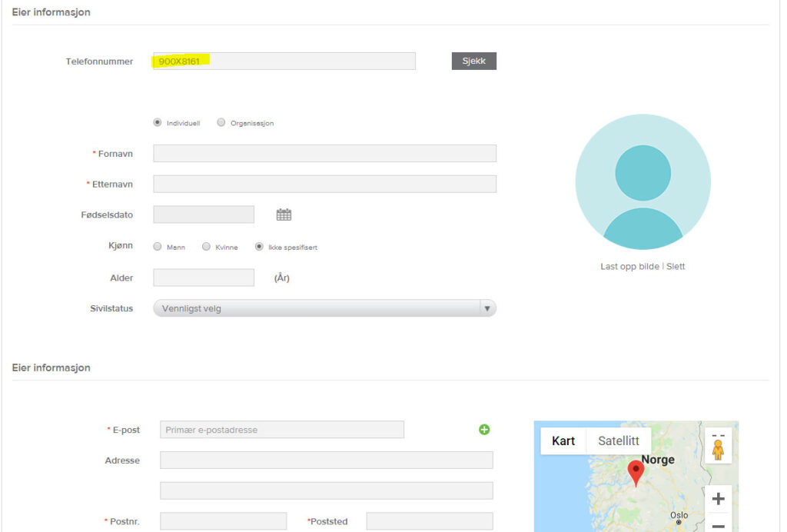Image resolution: width=787 pixels, height=532 pixels.
Task: Click into the Telefonnummer field
Action: click(x=284, y=61)
